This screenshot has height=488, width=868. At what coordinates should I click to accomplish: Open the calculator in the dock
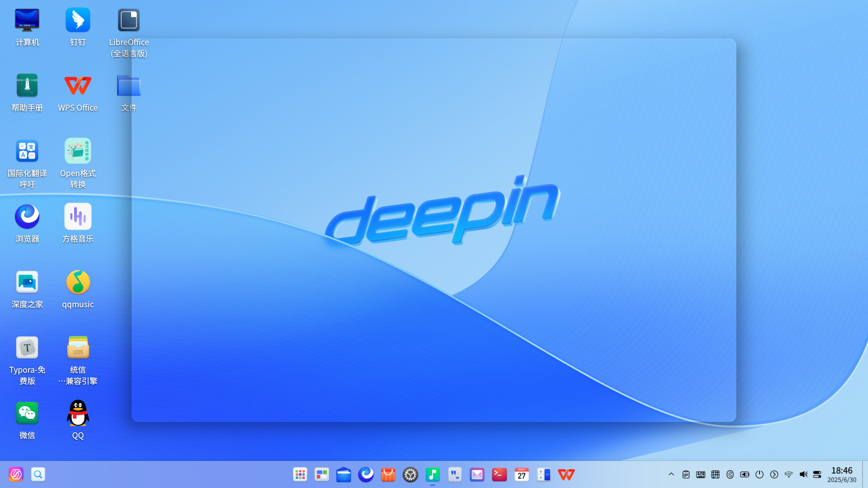[544, 474]
